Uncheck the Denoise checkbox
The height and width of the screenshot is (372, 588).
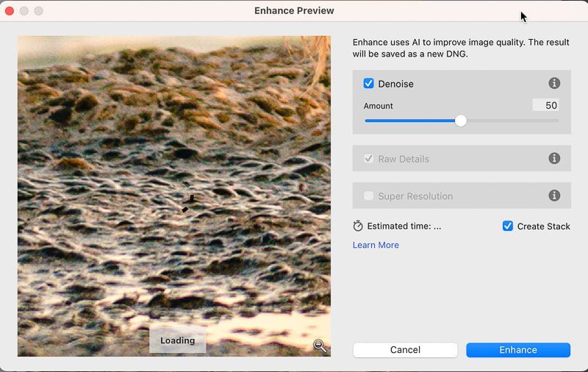coord(368,83)
